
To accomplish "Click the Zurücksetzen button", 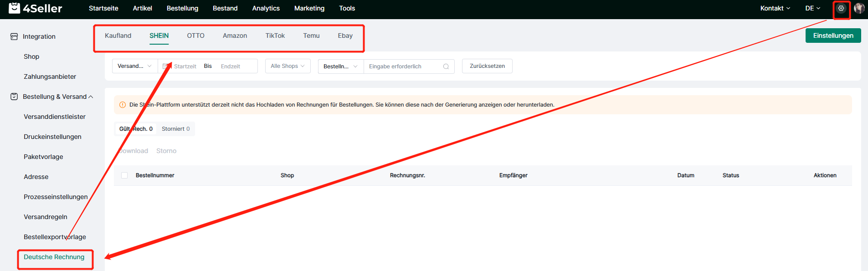I will coord(487,66).
